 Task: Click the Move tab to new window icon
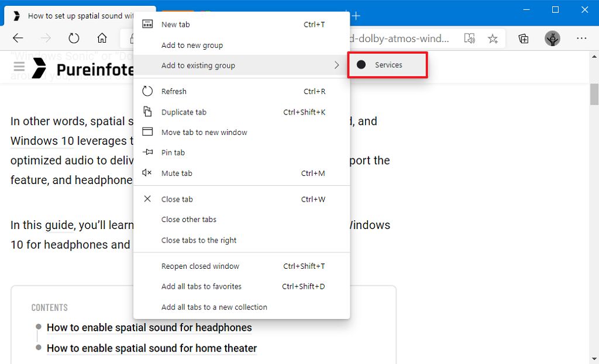(147, 131)
